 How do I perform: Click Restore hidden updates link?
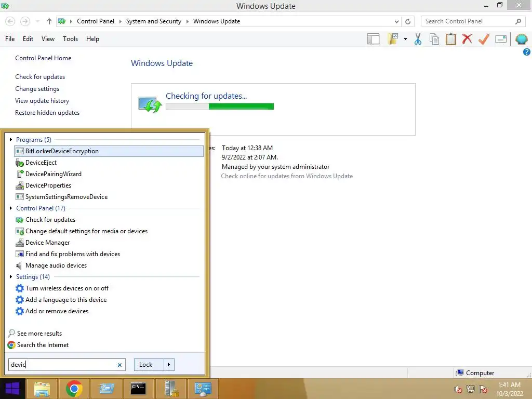[x=47, y=112]
